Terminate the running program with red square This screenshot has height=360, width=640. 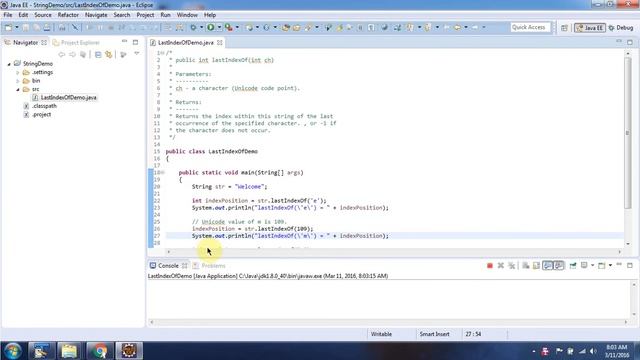click(x=490, y=266)
